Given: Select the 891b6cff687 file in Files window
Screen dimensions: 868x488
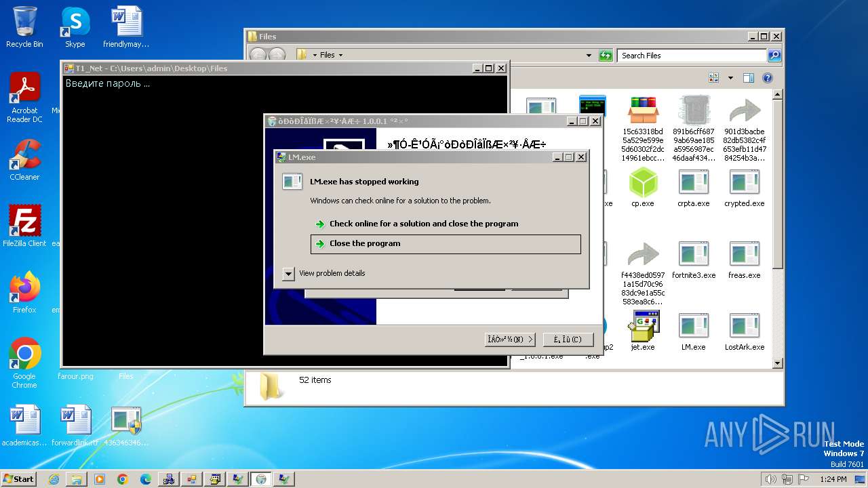Looking at the screenshot, I should click(x=694, y=129).
